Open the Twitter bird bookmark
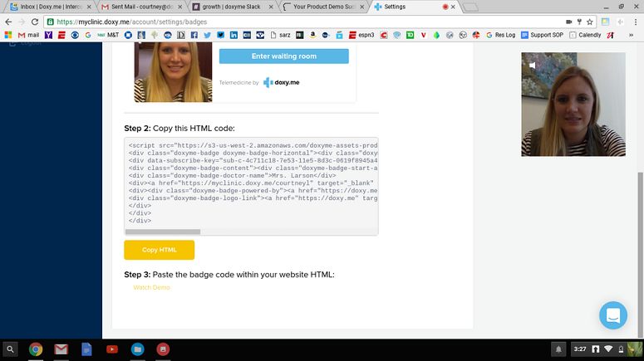 [208, 36]
